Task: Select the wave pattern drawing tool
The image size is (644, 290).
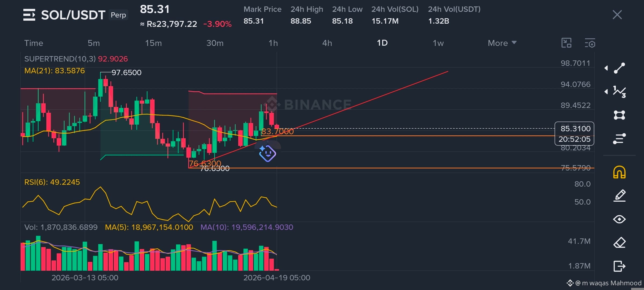Action: (619, 92)
